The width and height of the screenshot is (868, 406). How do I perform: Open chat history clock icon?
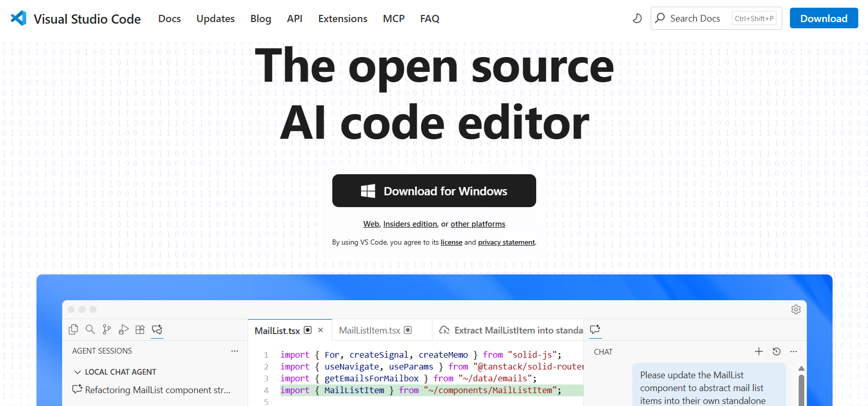tap(777, 352)
